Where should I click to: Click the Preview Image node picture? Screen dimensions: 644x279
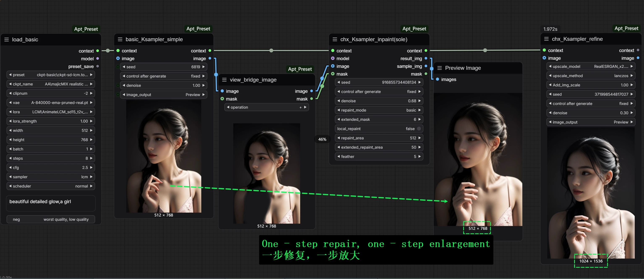click(x=478, y=159)
